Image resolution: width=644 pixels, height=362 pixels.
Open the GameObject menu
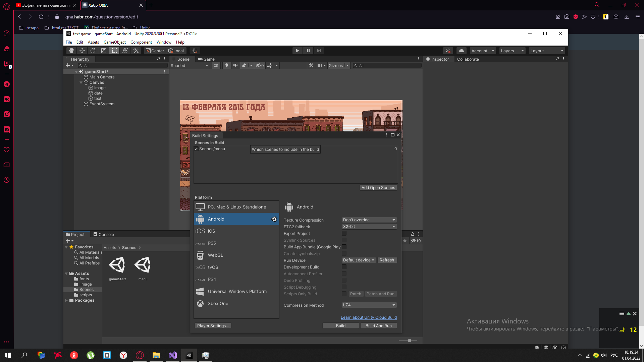click(115, 42)
